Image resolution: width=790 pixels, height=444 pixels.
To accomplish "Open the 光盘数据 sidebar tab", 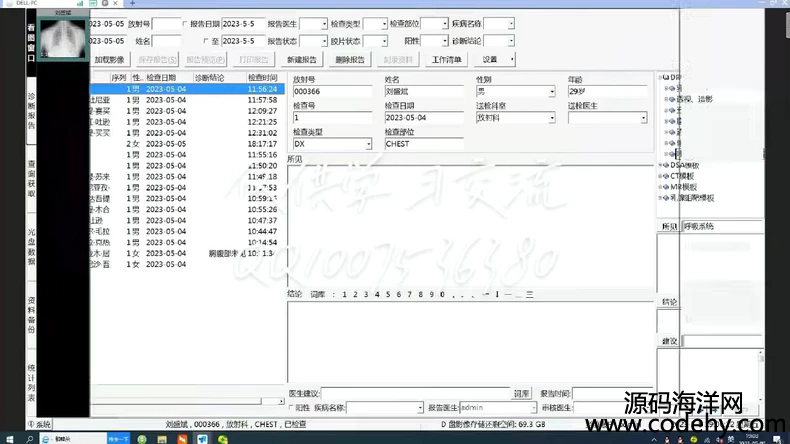I will click(31, 247).
